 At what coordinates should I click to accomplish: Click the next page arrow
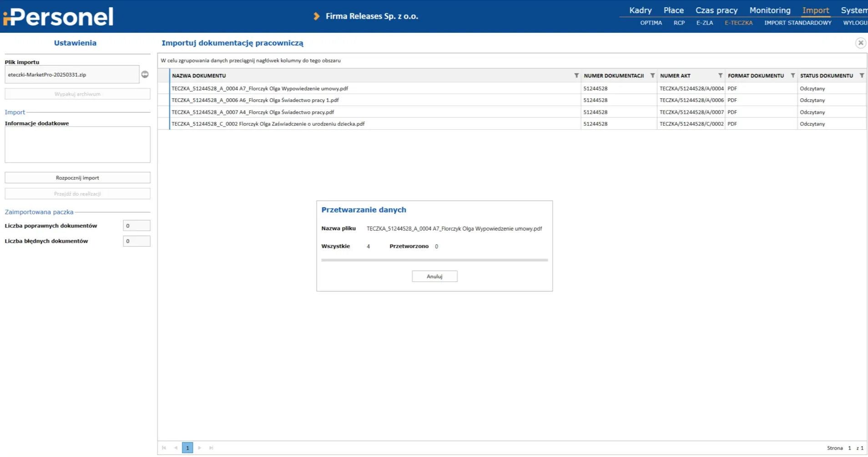pyautogui.click(x=200, y=448)
